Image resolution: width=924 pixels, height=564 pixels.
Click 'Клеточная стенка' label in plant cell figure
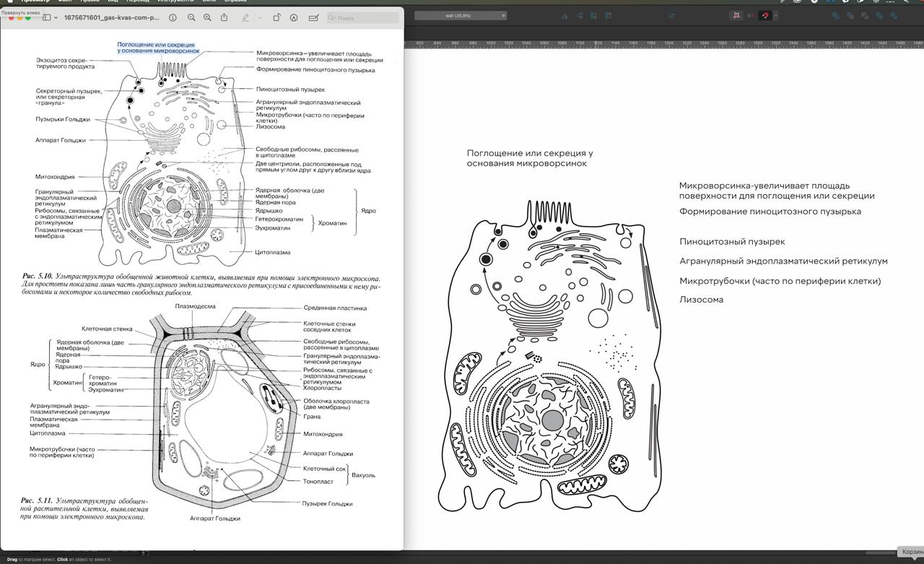click(107, 329)
